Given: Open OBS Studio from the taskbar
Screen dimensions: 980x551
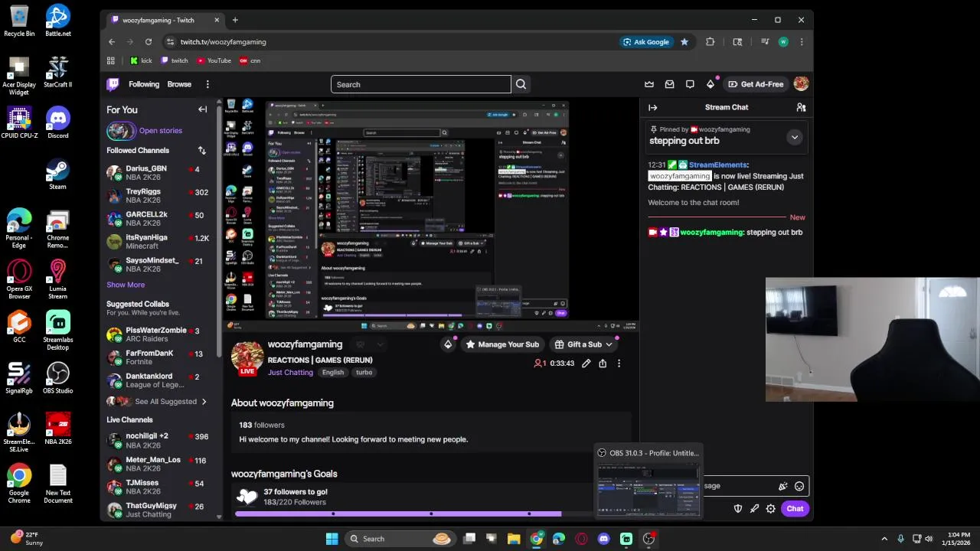Looking at the screenshot, I should pyautogui.click(x=648, y=539).
